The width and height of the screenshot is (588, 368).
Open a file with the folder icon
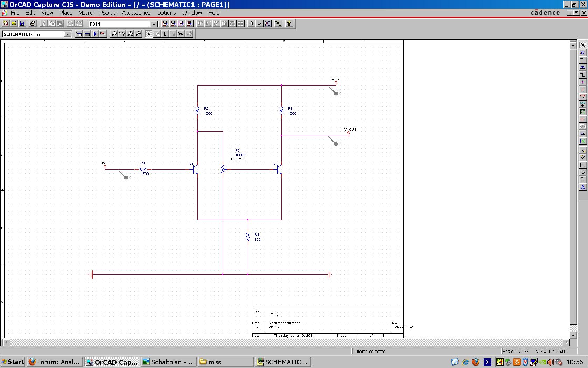pyautogui.click(x=14, y=23)
